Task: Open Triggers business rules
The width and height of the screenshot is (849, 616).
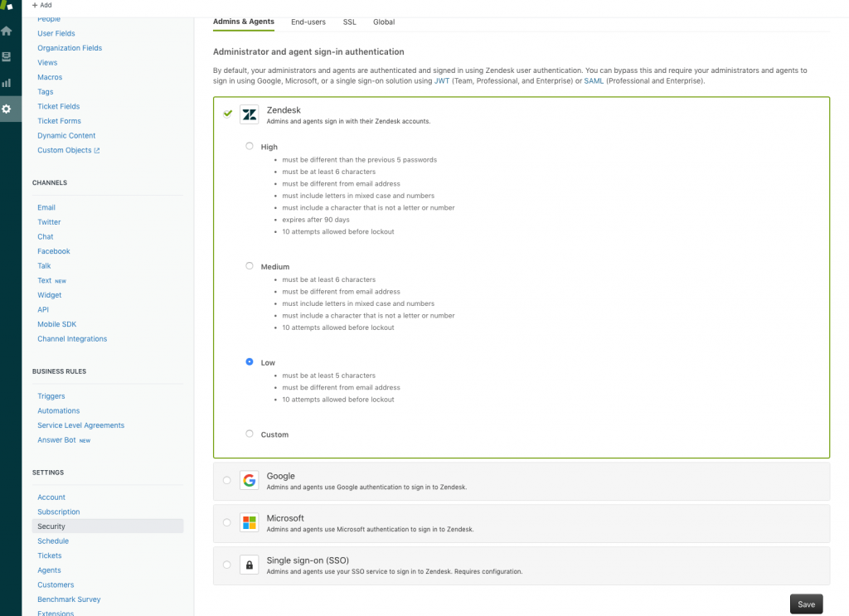Action: [x=51, y=397]
